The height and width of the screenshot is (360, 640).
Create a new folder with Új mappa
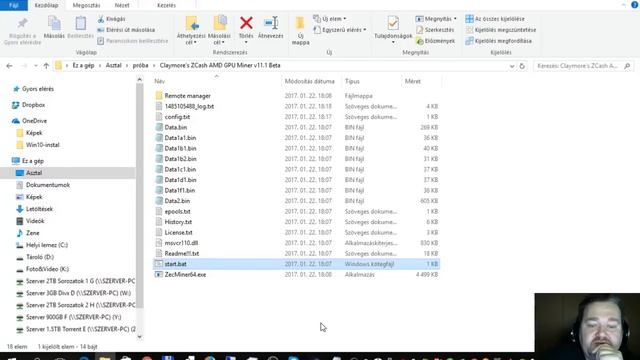(x=300, y=30)
